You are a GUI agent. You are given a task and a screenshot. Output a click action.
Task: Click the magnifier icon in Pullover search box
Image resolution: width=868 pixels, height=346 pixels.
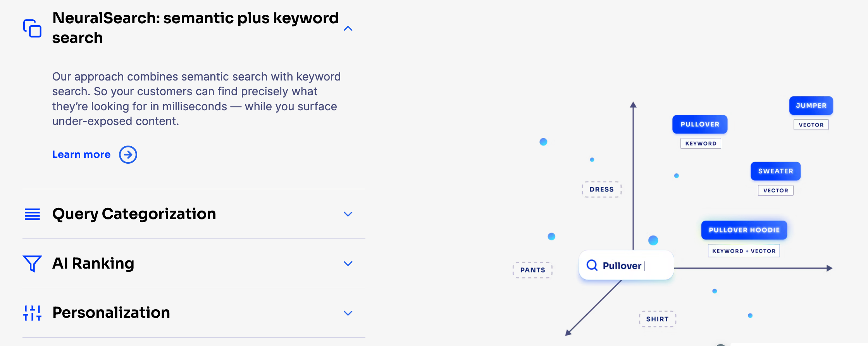point(592,265)
